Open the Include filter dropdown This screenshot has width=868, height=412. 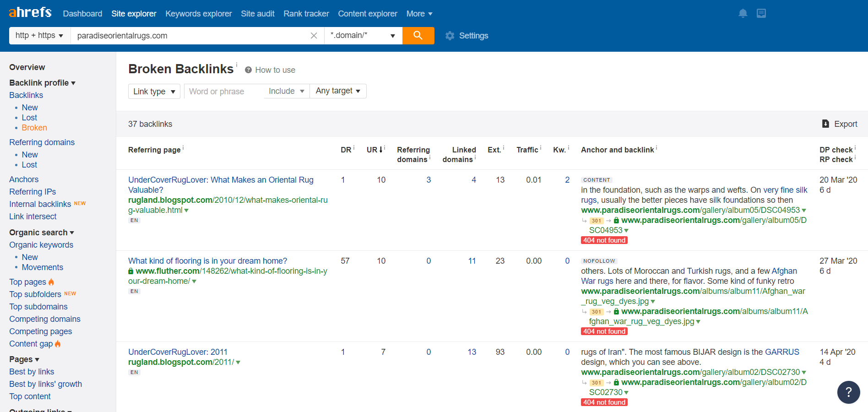coord(287,91)
